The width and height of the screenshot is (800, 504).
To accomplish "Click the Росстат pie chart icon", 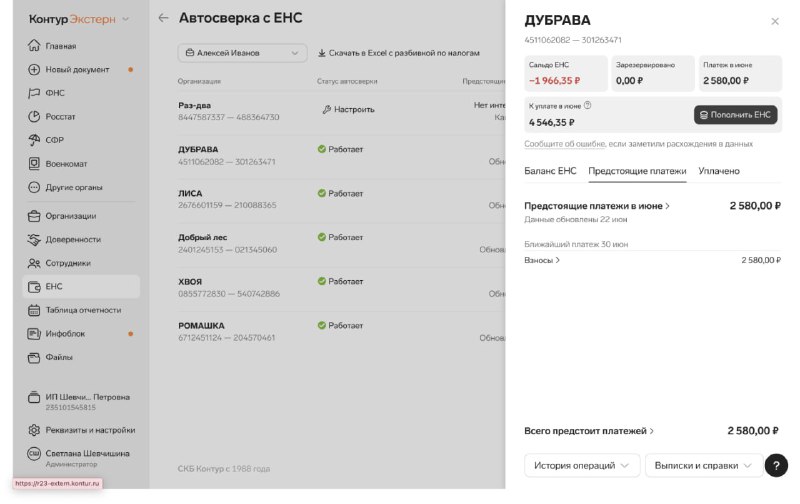I will [34, 116].
